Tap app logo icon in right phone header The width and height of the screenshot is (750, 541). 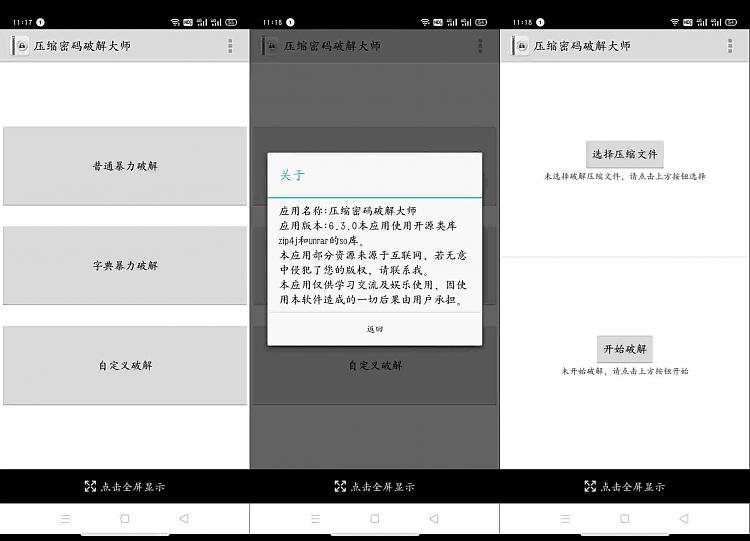(x=522, y=46)
